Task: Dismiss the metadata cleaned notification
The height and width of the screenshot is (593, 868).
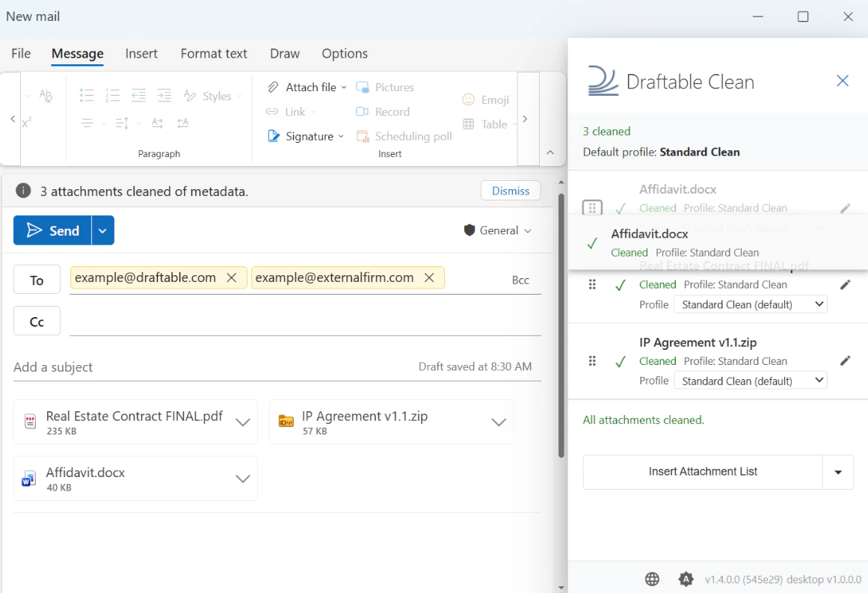Action: pyautogui.click(x=511, y=191)
